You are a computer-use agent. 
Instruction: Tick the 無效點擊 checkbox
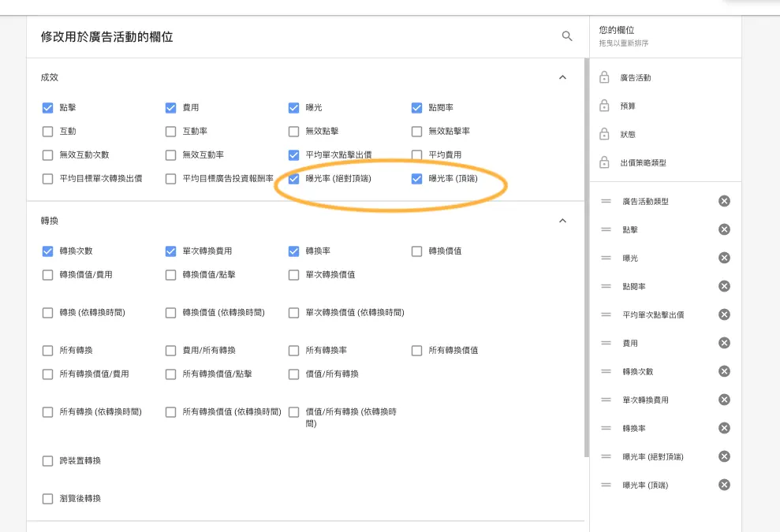click(x=293, y=132)
